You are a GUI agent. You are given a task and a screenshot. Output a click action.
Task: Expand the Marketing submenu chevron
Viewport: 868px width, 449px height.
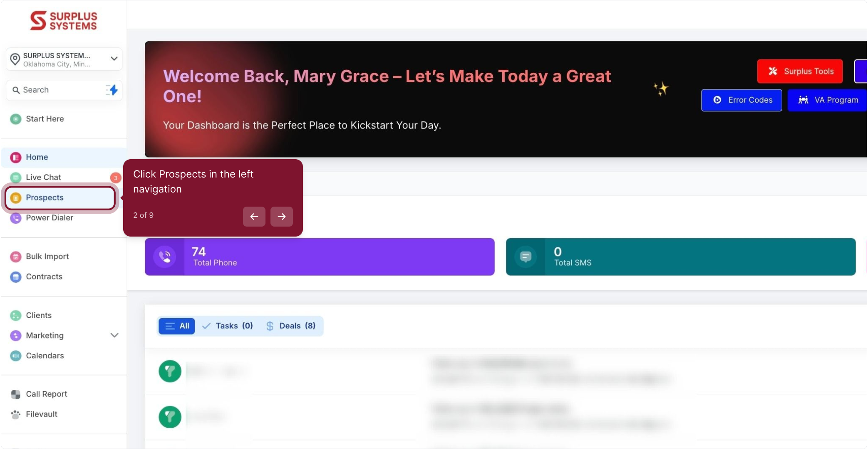[x=114, y=335]
